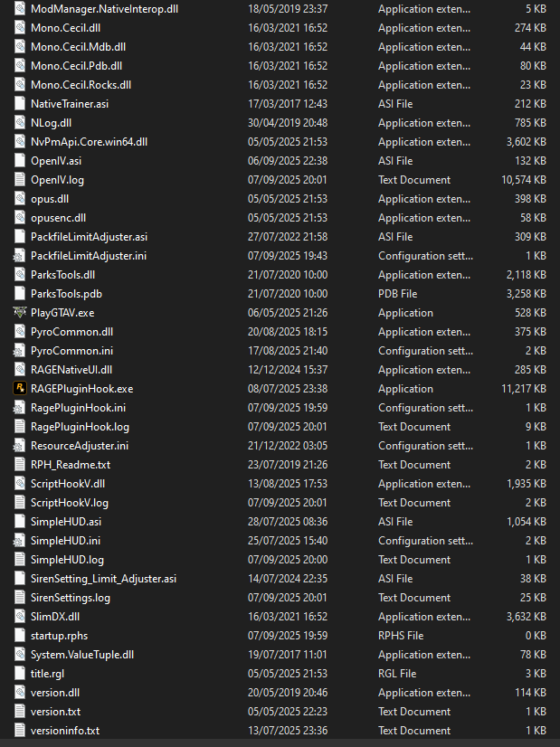Image resolution: width=560 pixels, height=747 pixels.
Task: Select the RagePluginHook.log file name
Action: click(80, 427)
